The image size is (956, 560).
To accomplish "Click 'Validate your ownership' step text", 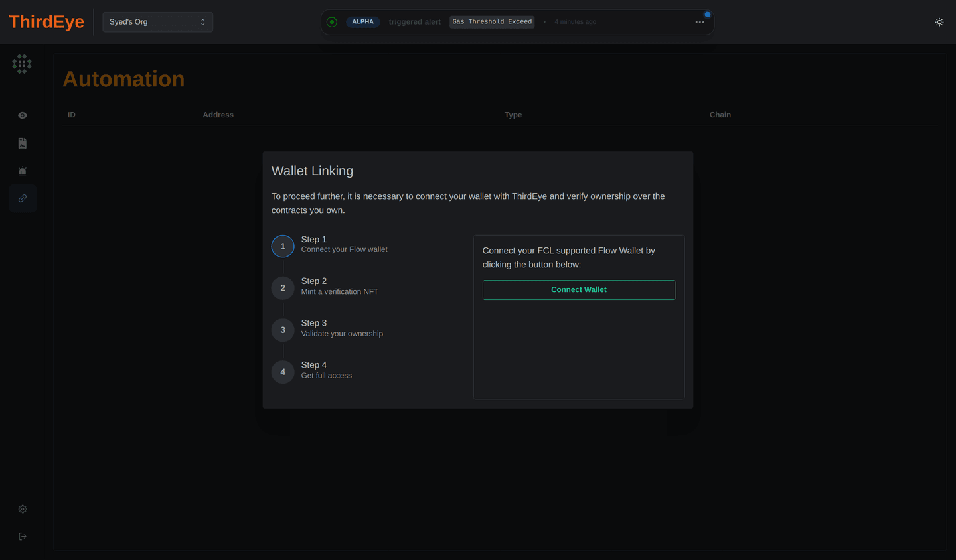I will pyautogui.click(x=342, y=334).
